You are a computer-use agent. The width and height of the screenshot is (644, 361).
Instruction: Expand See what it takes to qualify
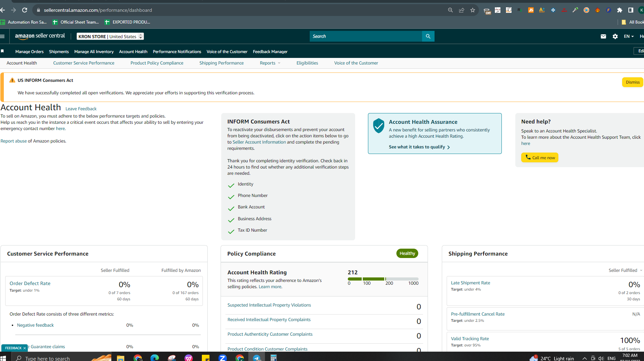pyautogui.click(x=419, y=147)
